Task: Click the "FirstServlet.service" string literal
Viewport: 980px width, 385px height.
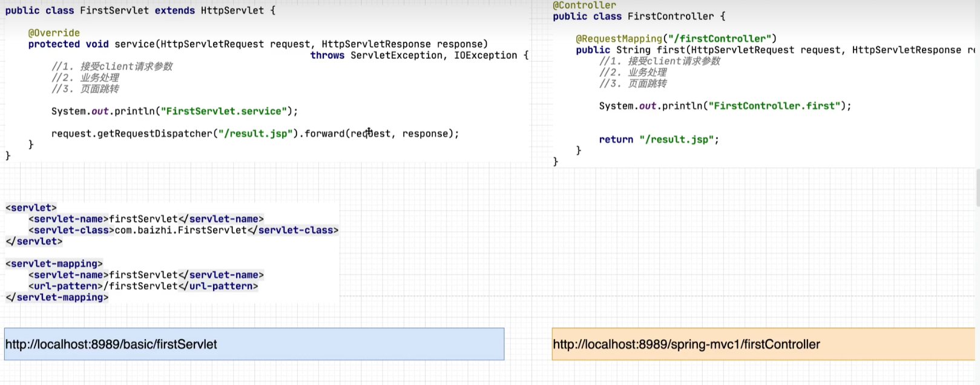Action: (x=224, y=111)
